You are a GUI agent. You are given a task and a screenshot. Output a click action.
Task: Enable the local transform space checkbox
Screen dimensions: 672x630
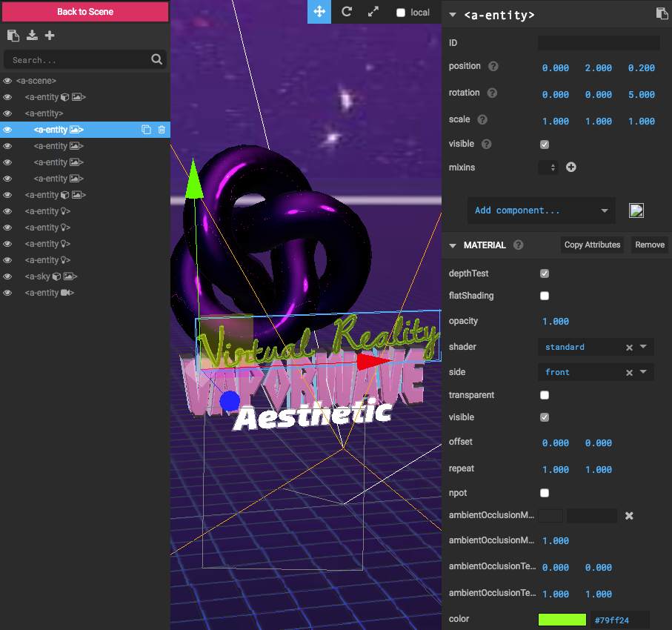[401, 13]
